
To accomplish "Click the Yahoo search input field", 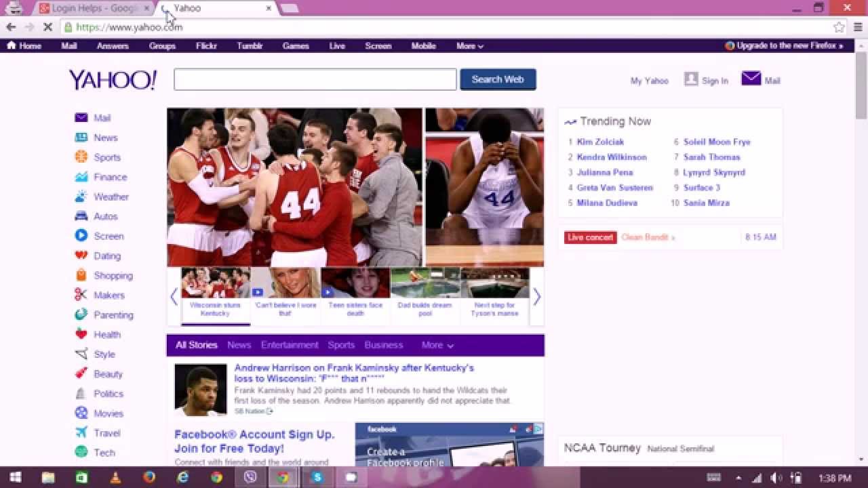I will pyautogui.click(x=315, y=79).
